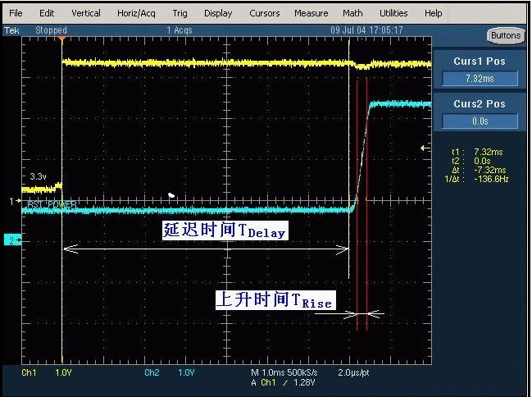Click the Buttons button at top right
The height and width of the screenshot is (397, 532).
click(505, 35)
